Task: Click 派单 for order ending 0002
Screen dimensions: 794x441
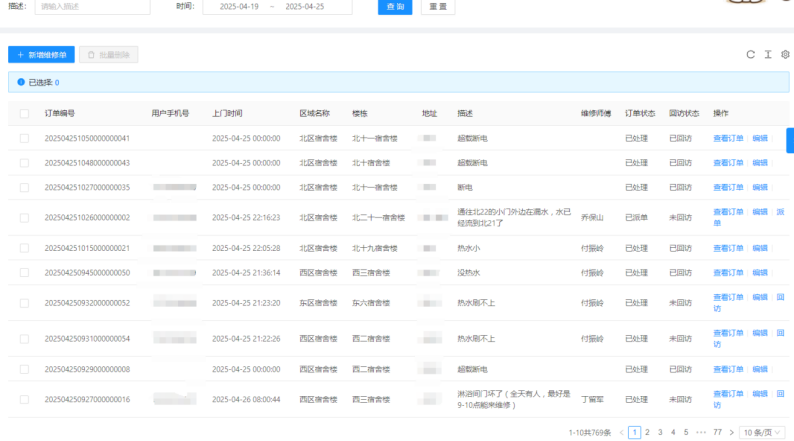Action: point(780,212)
